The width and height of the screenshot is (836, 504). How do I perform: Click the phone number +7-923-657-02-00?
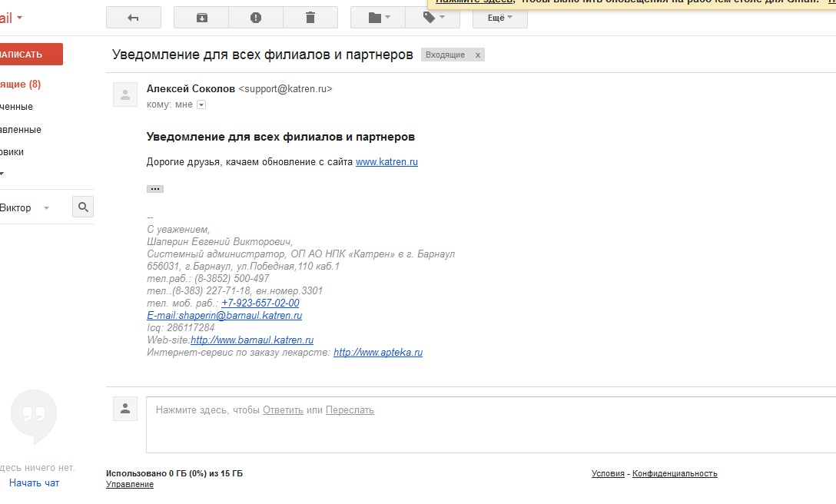260,303
